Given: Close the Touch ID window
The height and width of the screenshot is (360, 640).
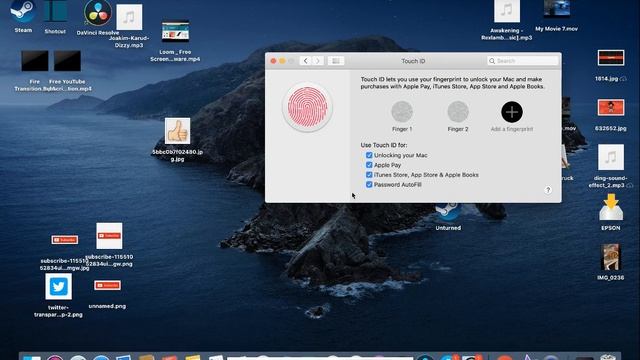Looking at the screenshot, I should pyautogui.click(x=273, y=61).
